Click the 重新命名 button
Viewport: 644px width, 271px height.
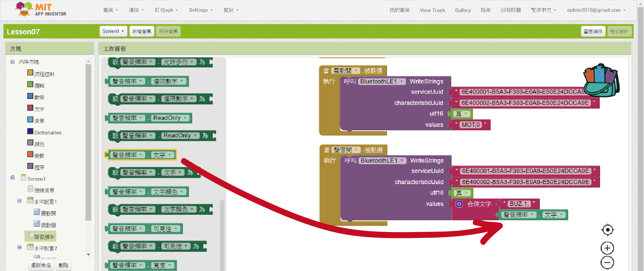(41, 265)
